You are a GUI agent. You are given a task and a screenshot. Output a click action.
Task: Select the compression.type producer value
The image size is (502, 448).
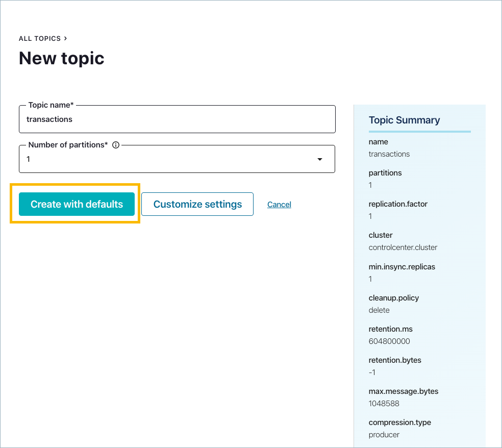coord(384,435)
